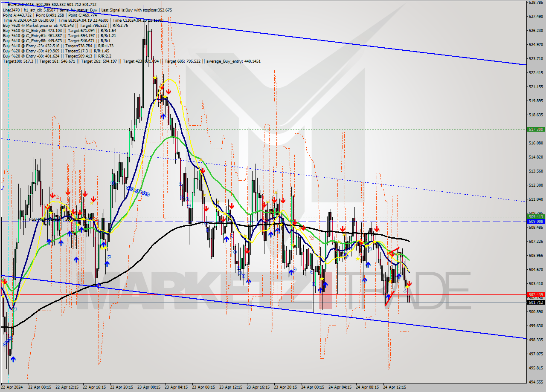
Task: Click the 'FSB' label on the blue dashed line
Action: 33,219
